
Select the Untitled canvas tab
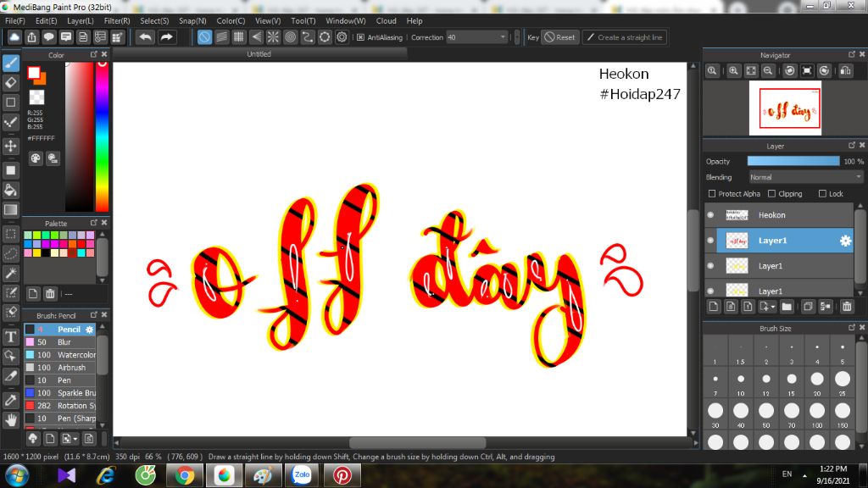[259, 54]
